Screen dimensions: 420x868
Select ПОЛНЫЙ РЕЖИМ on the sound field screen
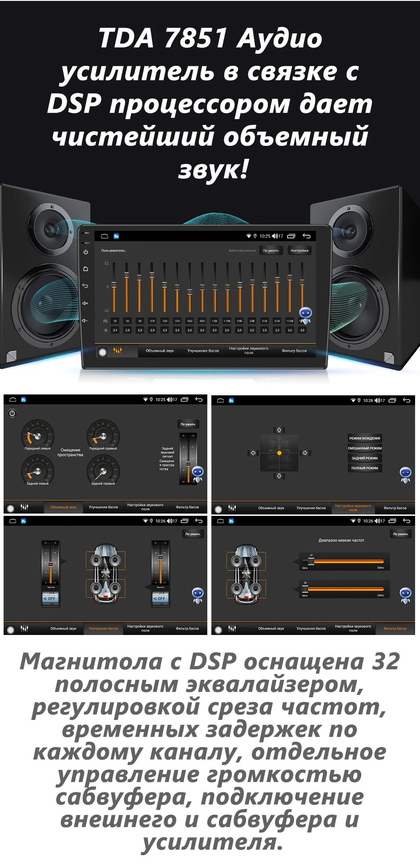click(365, 468)
